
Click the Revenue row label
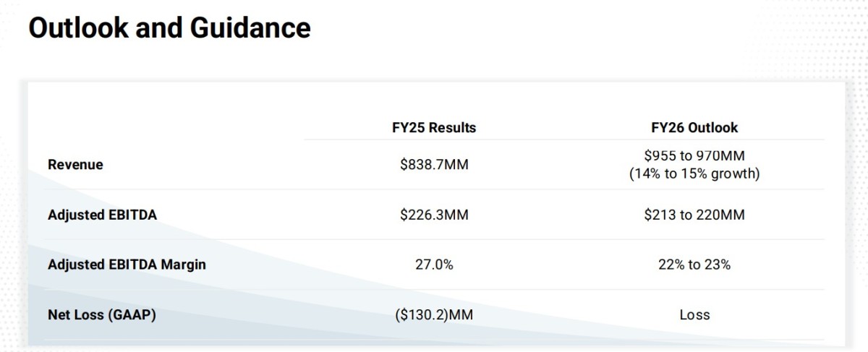[75, 165]
